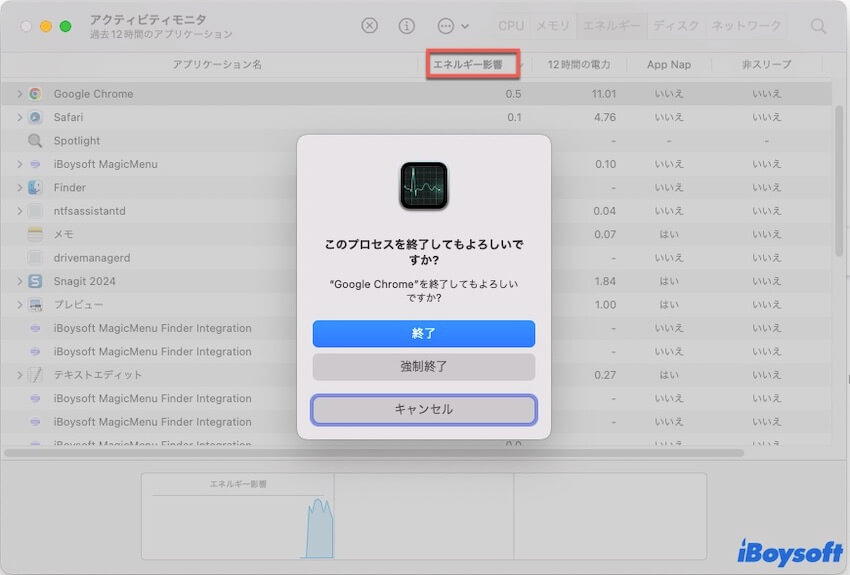The width and height of the screenshot is (850, 575).
Task: Click the process info (i) icon
Action: coord(407,26)
